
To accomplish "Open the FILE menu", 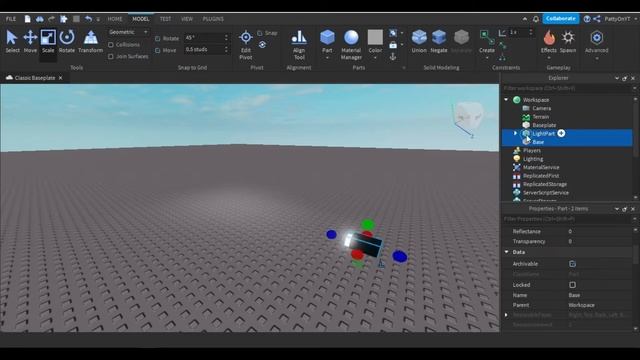I will tap(11, 19).
